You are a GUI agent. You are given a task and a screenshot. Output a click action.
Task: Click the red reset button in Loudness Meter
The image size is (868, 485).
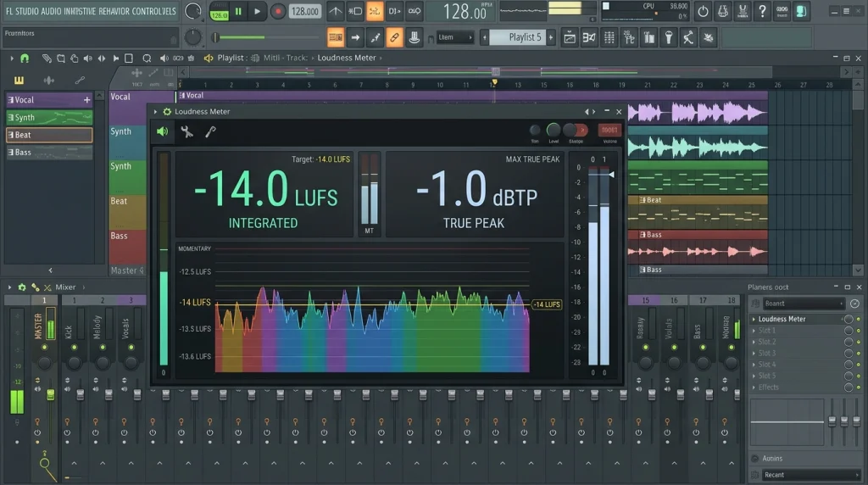coord(609,130)
